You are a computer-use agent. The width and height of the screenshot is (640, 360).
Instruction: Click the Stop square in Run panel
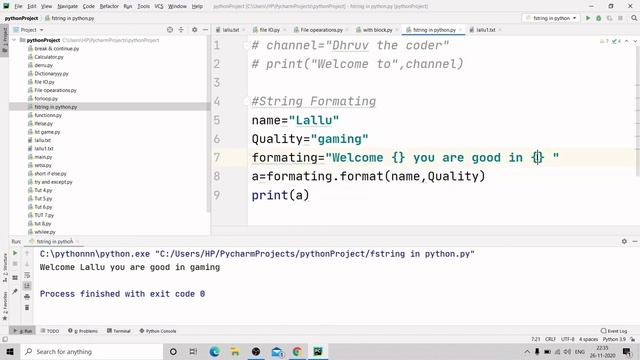(x=15, y=264)
